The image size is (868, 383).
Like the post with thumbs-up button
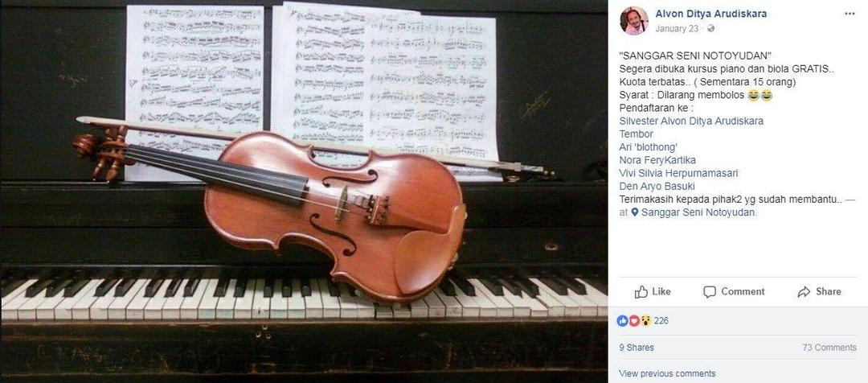pyautogui.click(x=652, y=291)
